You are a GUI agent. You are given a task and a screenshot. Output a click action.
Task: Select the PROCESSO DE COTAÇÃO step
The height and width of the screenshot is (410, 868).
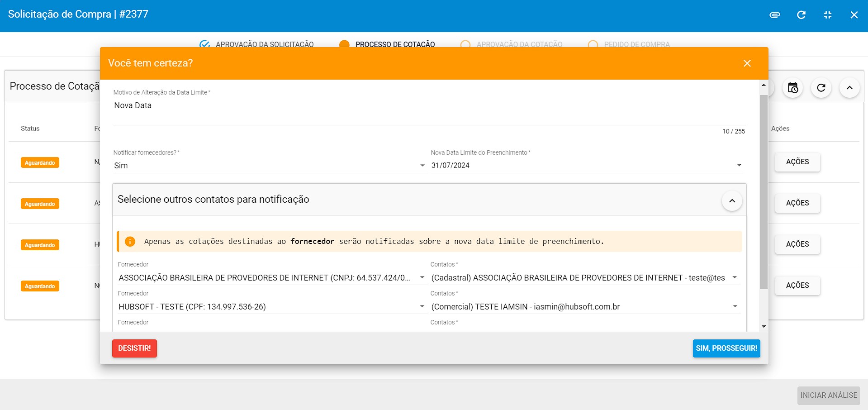[387, 44]
